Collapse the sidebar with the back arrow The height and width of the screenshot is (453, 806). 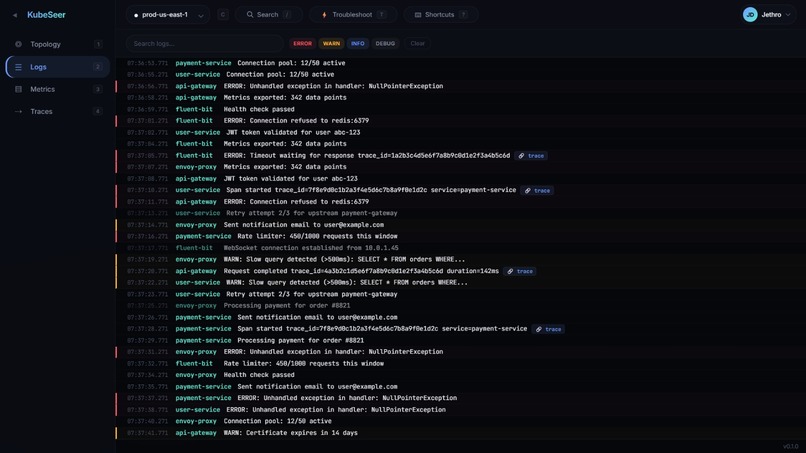pos(15,15)
